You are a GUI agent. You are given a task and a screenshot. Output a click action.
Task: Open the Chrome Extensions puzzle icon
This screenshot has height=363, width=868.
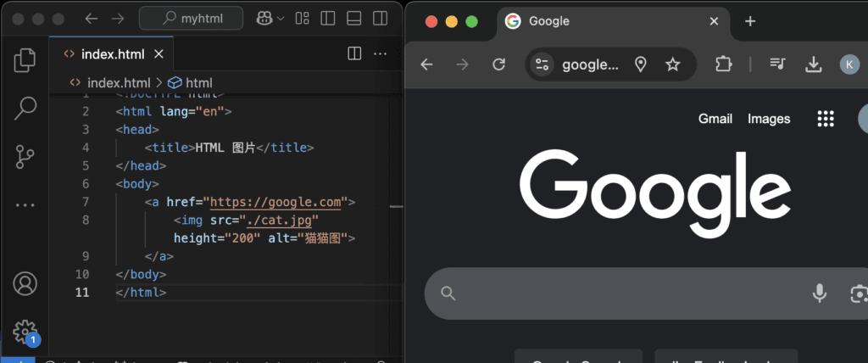(x=724, y=64)
